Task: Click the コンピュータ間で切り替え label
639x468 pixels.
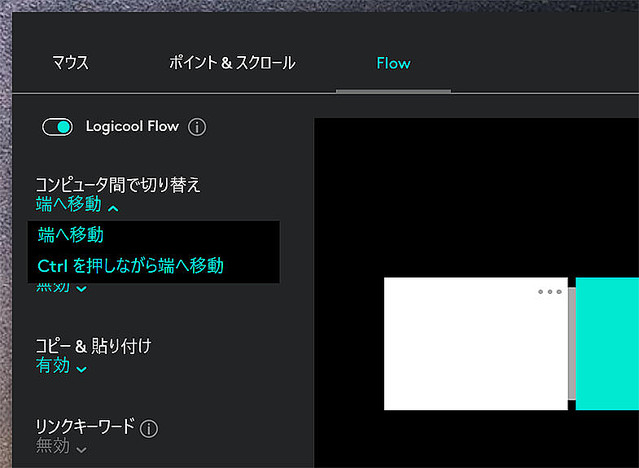Action: 118,185
